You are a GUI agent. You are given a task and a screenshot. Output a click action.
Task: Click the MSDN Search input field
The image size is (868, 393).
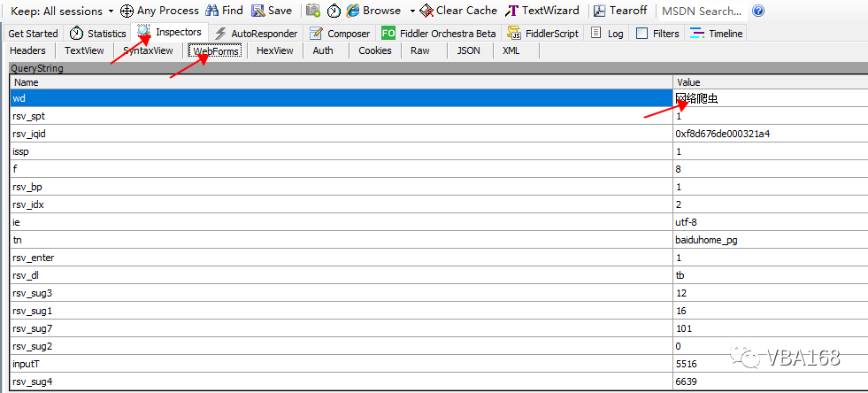tap(702, 12)
